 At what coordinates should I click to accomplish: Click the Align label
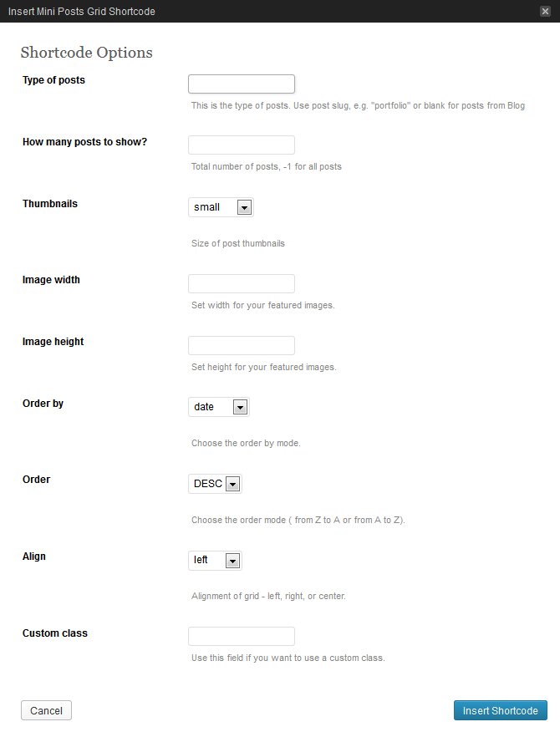click(34, 557)
